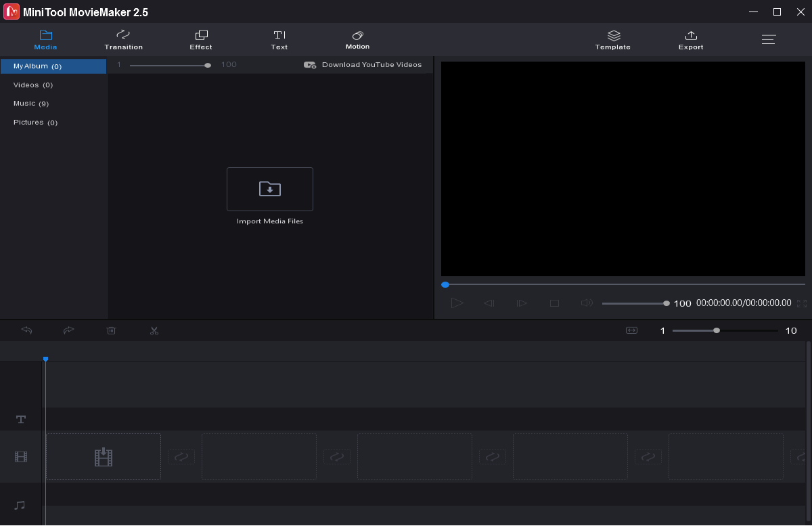Click the first video clip placeholder
The height and width of the screenshot is (526, 812).
tap(104, 457)
